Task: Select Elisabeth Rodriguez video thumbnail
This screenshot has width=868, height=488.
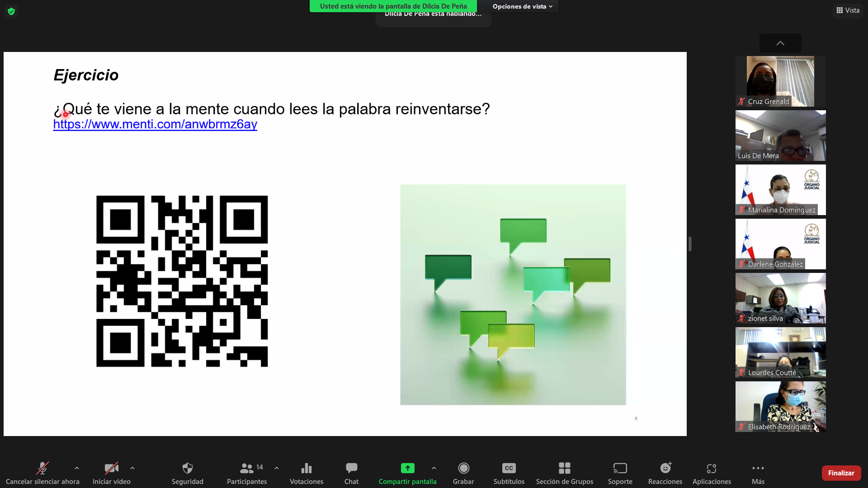Action: click(780, 407)
